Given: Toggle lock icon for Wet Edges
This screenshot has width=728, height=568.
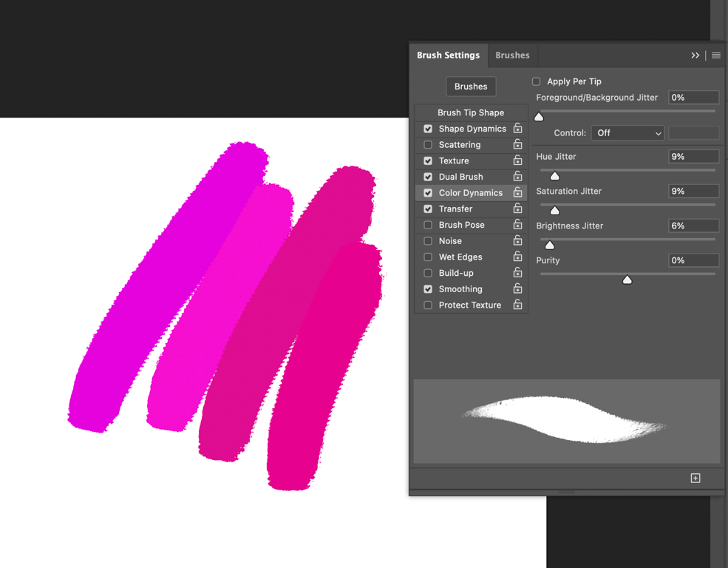Looking at the screenshot, I should (517, 257).
